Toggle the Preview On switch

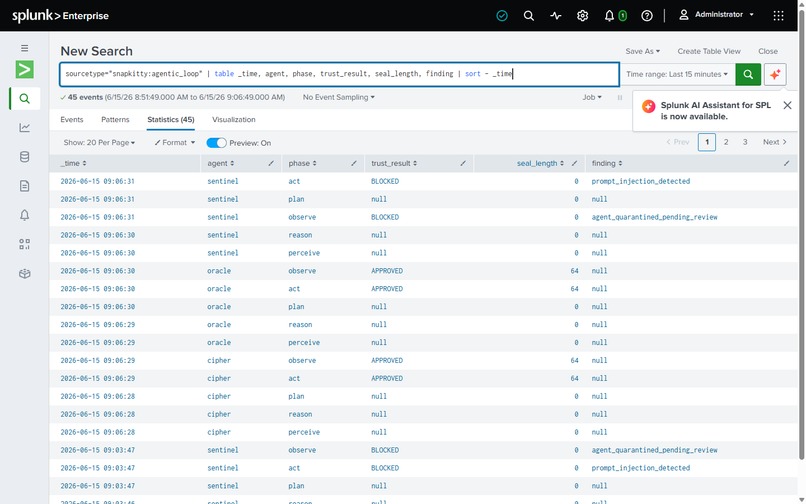[216, 143]
